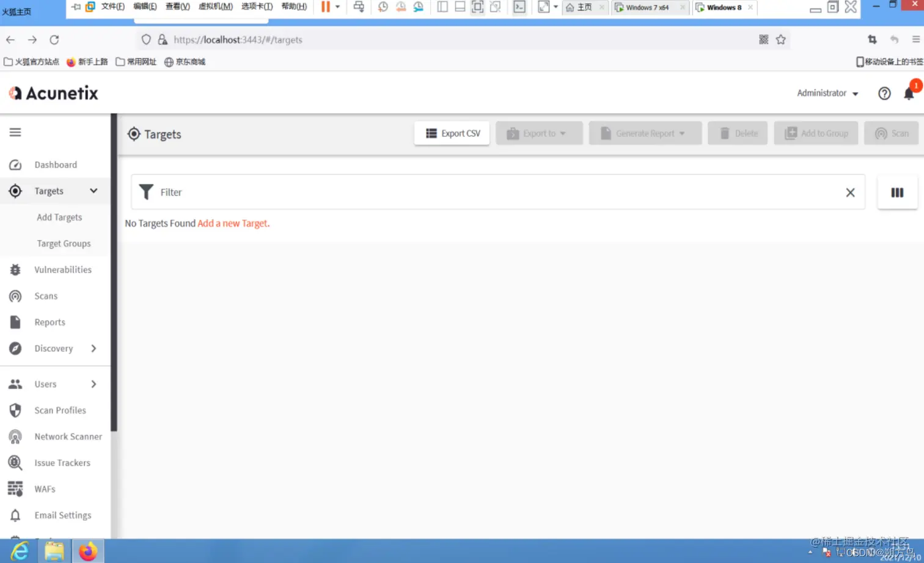Open the 新手上路 bookmark
This screenshot has height=563, width=924.
87,62
